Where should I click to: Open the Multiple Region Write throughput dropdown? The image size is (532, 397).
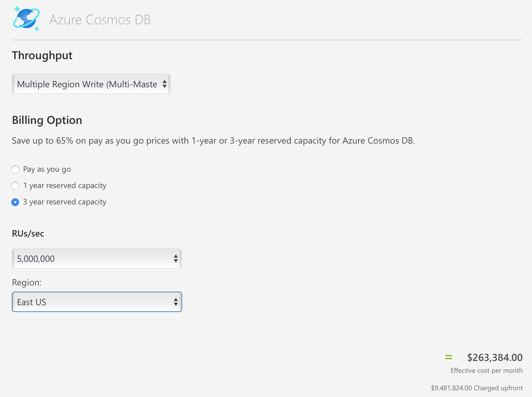point(91,84)
